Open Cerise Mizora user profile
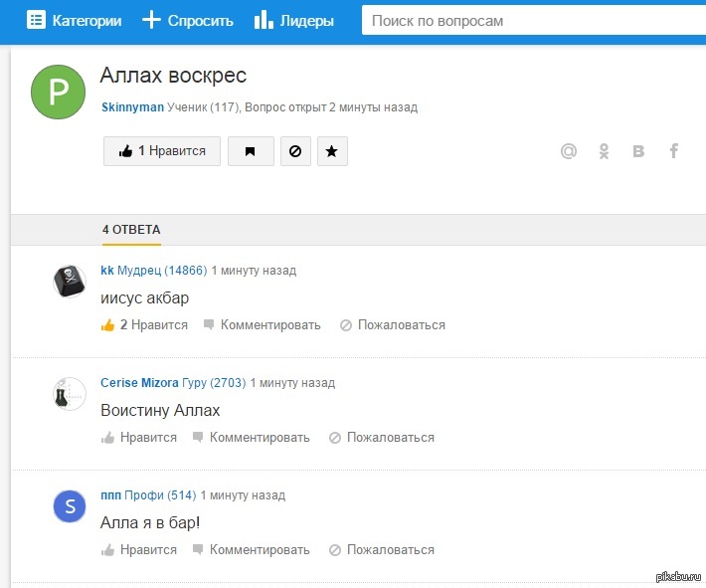 coord(139,383)
